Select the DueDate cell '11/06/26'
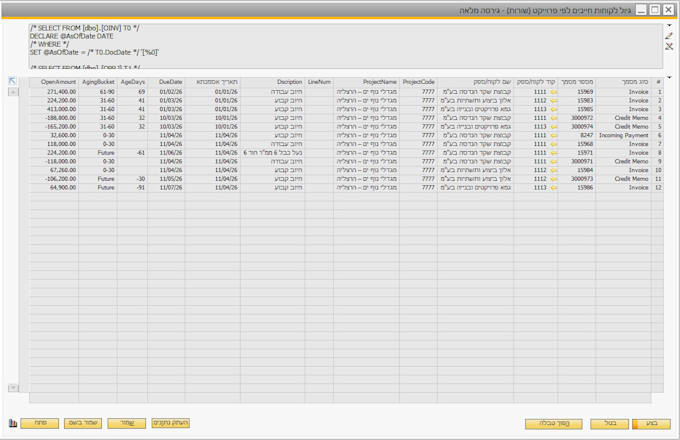 (166, 153)
